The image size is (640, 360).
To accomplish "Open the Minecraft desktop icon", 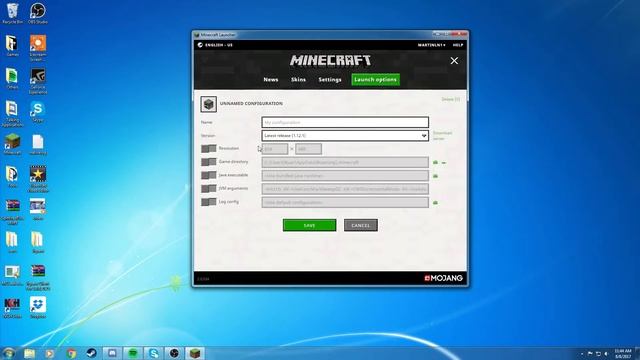I will (x=12, y=144).
